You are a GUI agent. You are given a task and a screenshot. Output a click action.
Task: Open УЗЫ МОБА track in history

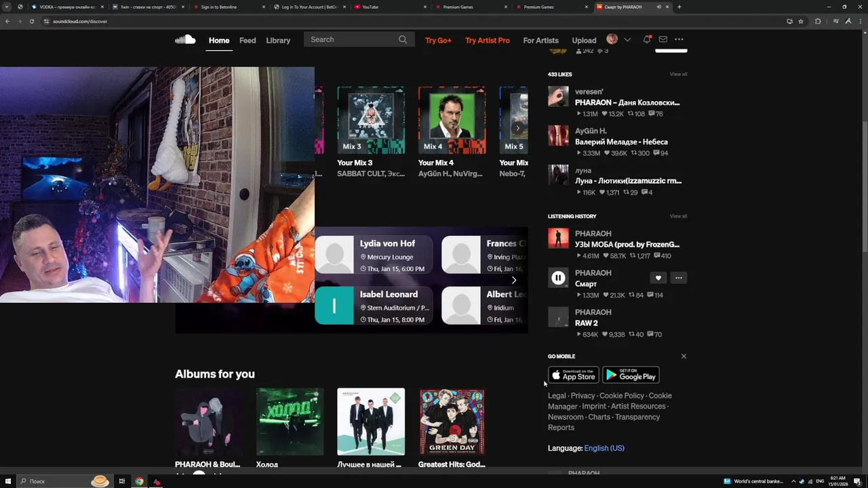tap(627, 245)
